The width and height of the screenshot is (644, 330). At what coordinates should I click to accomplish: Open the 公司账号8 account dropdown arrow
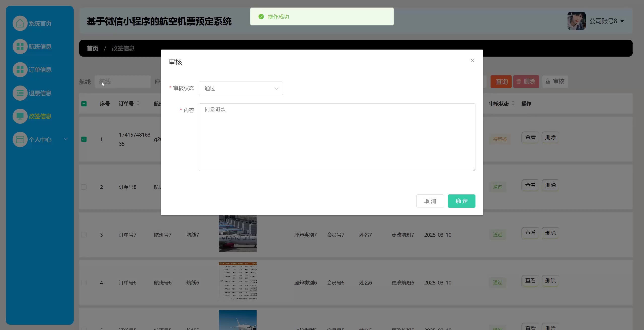(x=622, y=21)
